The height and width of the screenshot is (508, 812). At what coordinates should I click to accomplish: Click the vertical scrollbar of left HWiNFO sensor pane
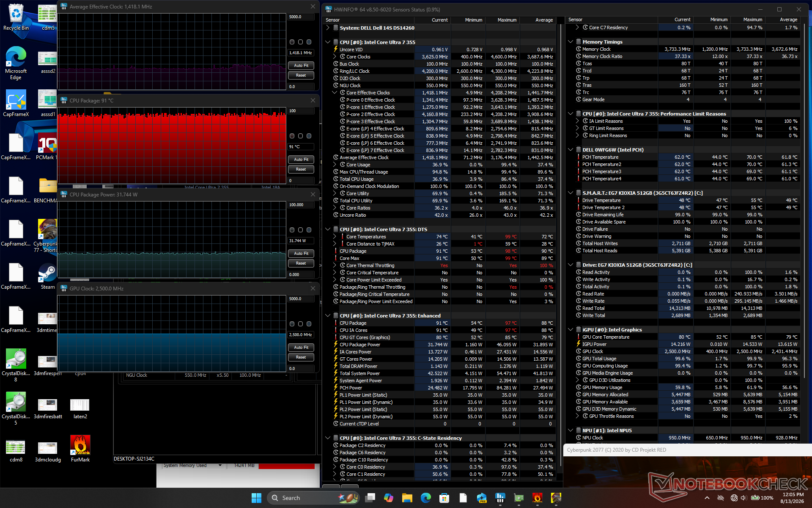click(x=561, y=245)
